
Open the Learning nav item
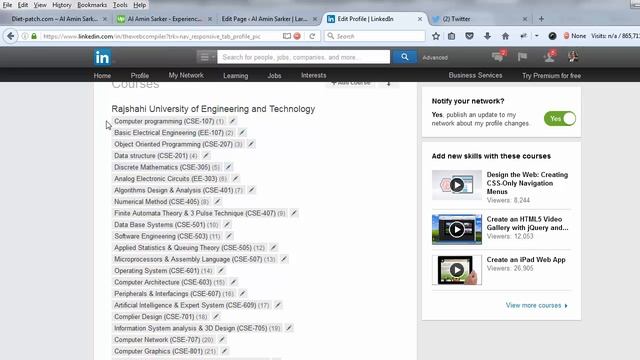236,76
